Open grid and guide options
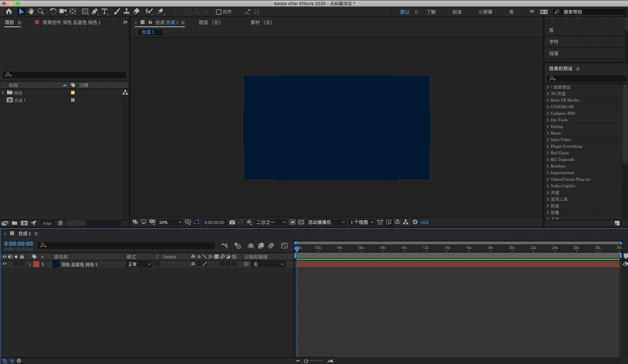628x364 pixels. click(x=188, y=222)
